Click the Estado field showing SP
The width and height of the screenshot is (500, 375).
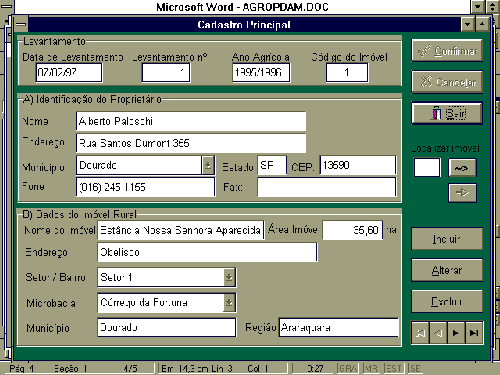point(272,165)
